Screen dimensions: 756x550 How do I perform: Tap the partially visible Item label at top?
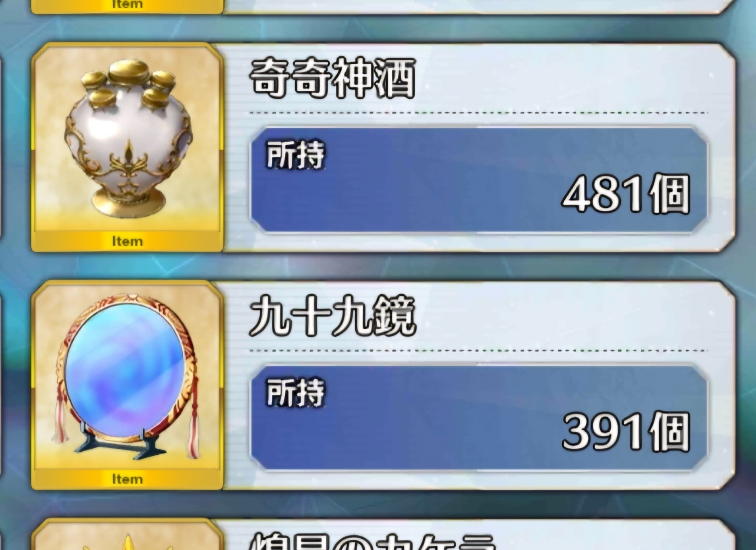click(x=127, y=5)
